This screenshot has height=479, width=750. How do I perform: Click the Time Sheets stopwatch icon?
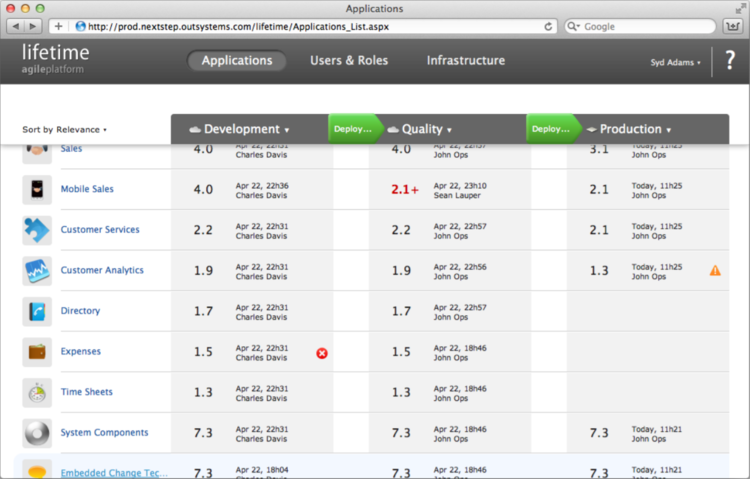tap(37, 393)
